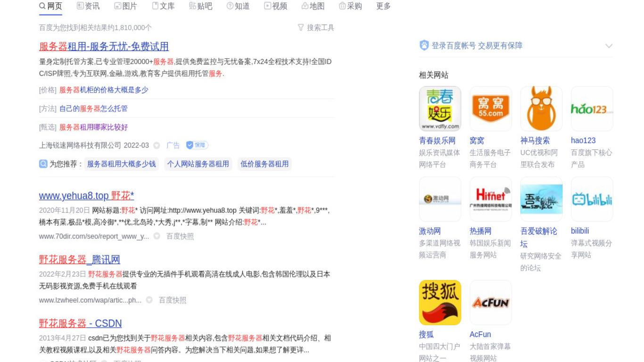Click the 保障 badge icon
Image resolution: width=644 pixels, height=362 pixels.
pos(197,145)
